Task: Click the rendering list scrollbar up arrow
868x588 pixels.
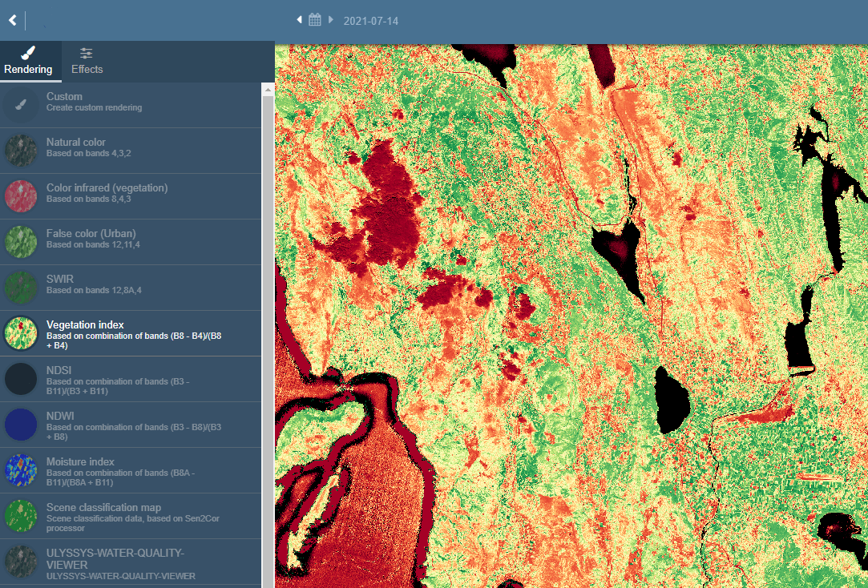Action: click(x=268, y=88)
